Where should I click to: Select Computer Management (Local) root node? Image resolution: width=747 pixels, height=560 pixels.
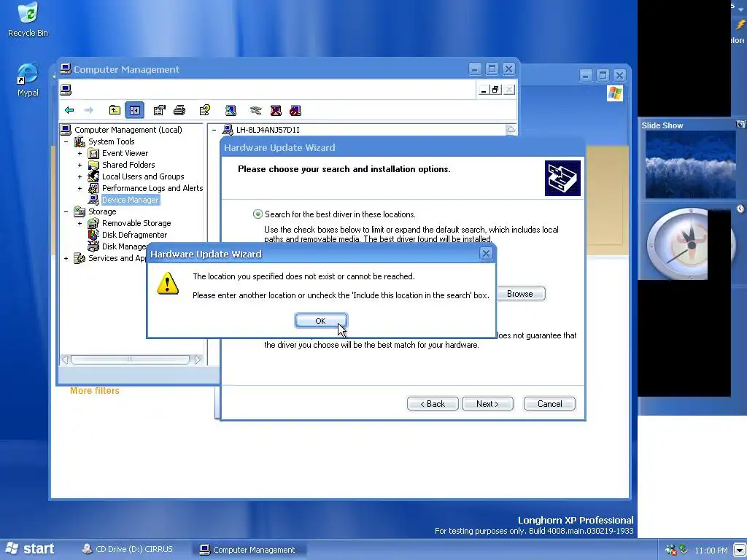[x=128, y=130]
